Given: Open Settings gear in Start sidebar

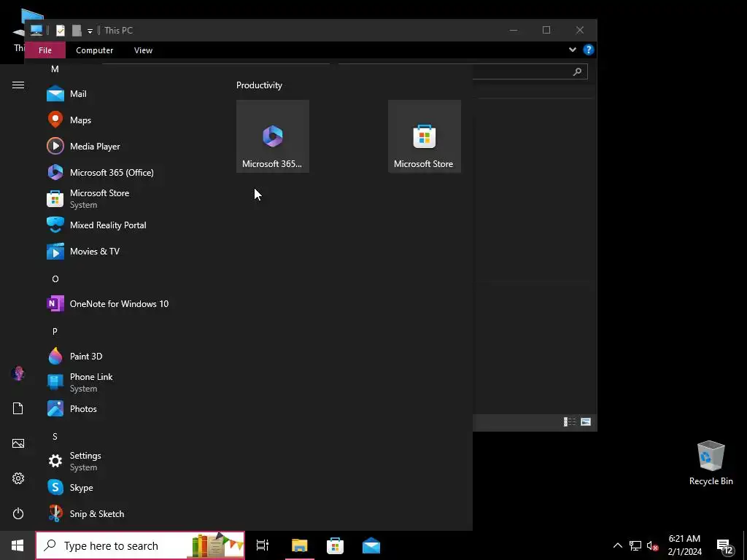Looking at the screenshot, I should 18,478.
